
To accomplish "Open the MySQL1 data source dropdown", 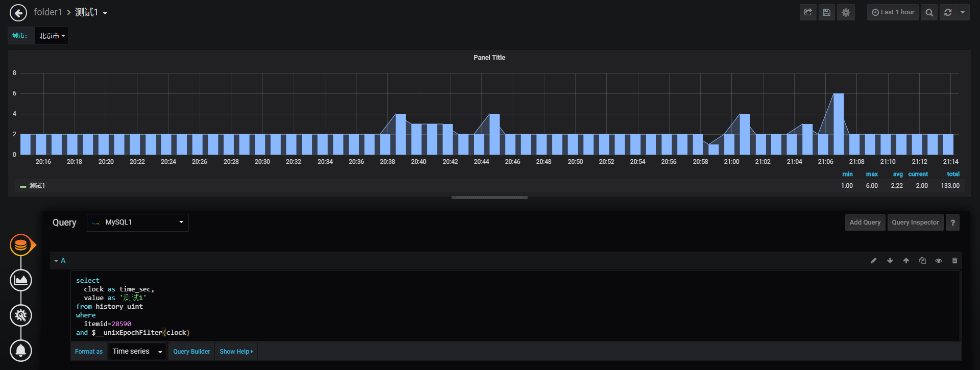I will click(x=138, y=223).
